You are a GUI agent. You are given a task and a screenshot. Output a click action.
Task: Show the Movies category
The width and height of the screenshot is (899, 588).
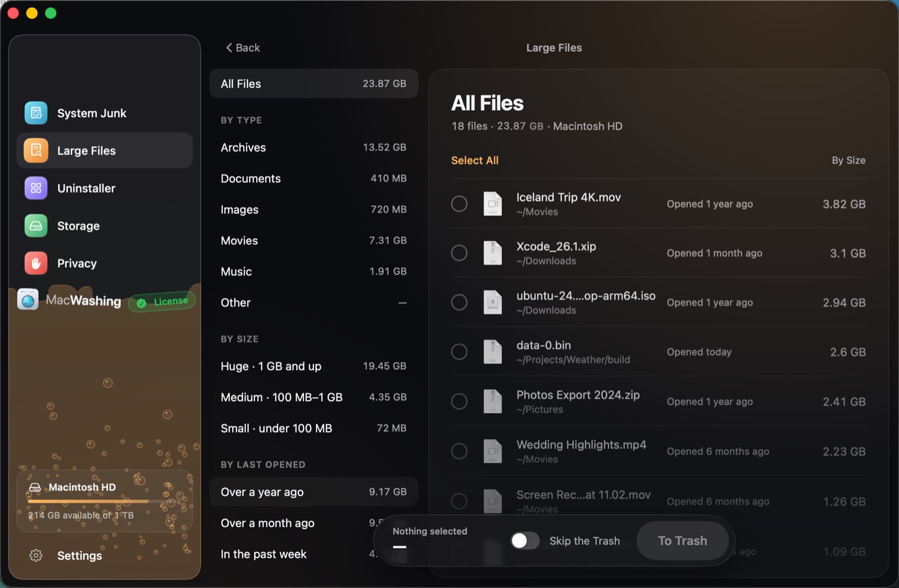tap(314, 240)
